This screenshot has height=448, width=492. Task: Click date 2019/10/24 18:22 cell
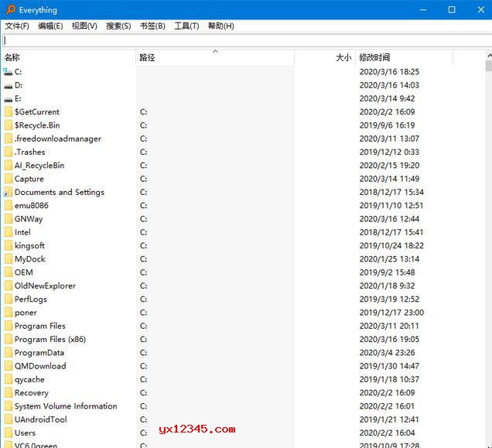391,245
